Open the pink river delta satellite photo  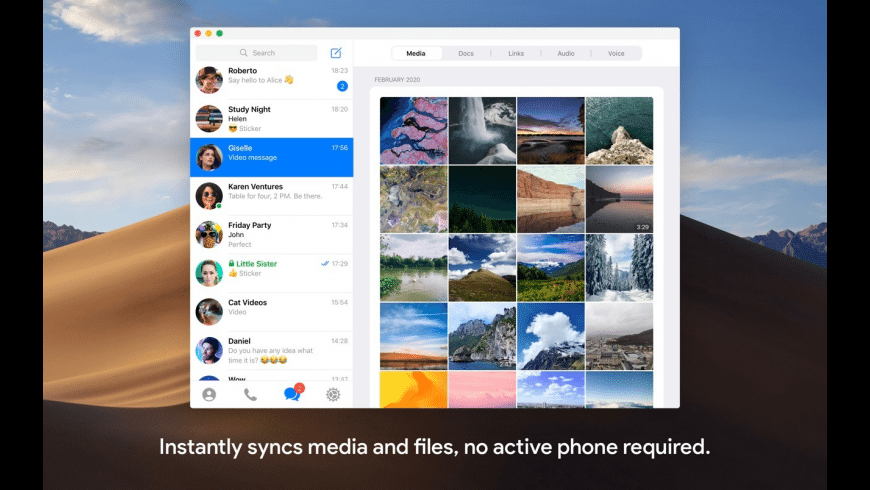click(414, 130)
